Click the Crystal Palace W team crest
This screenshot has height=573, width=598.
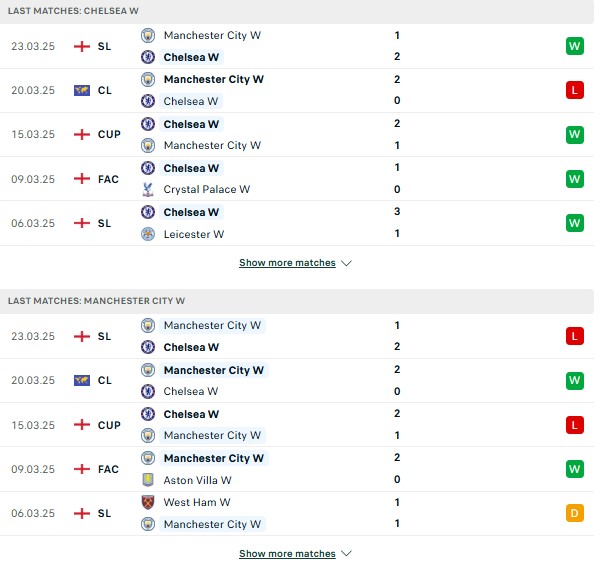[x=148, y=190]
